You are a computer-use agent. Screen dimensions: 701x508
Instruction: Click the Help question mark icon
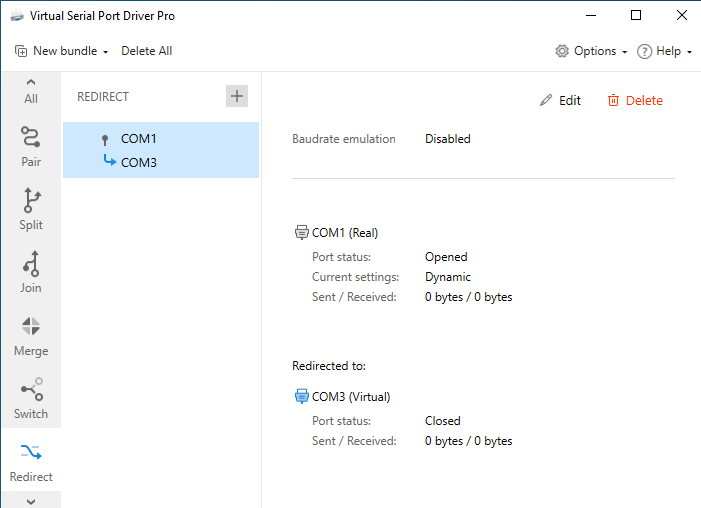point(644,51)
